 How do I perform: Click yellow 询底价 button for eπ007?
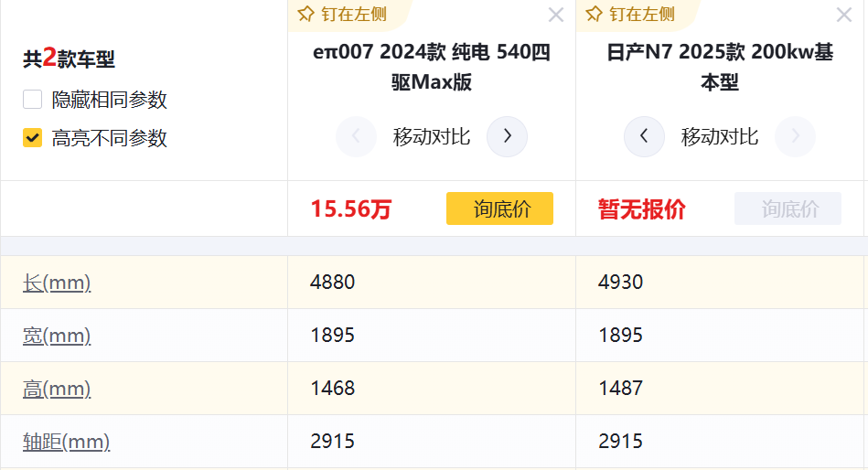[499, 208]
